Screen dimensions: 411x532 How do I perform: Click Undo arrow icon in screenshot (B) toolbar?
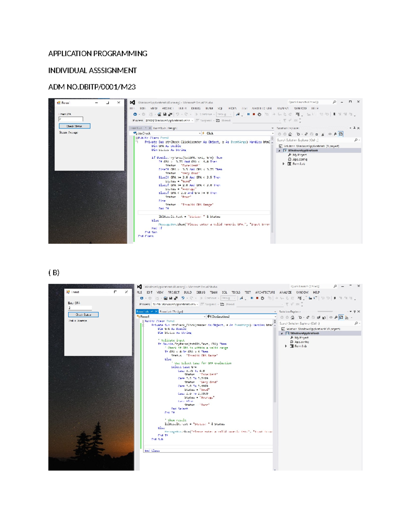(x=183, y=298)
